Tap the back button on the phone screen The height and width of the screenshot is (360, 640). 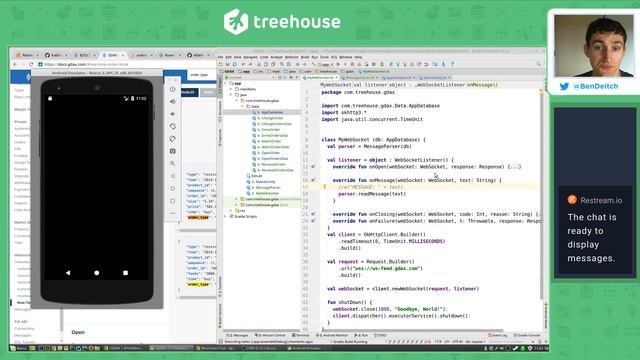[x=68, y=273]
